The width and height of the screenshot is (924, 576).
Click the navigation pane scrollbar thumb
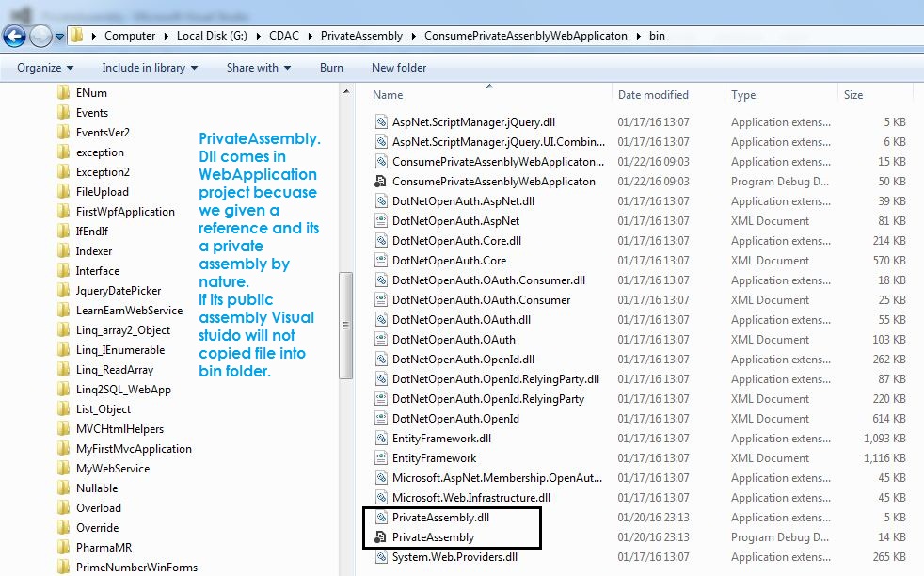[x=346, y=326]
